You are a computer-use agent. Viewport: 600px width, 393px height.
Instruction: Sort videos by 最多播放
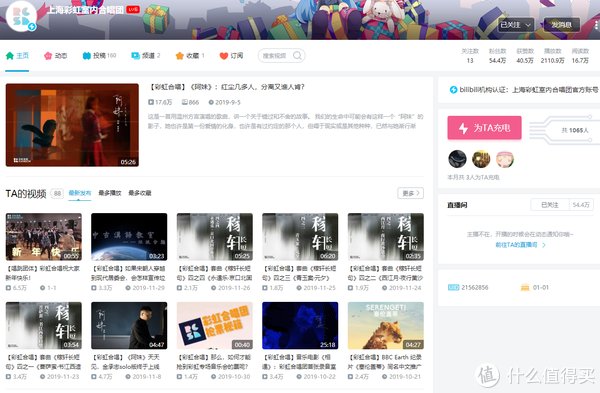[x=109, y=193]
